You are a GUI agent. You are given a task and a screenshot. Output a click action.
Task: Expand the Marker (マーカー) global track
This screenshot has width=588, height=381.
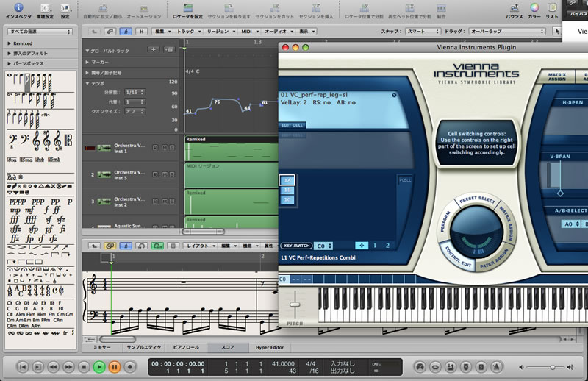tap(86, 63)
